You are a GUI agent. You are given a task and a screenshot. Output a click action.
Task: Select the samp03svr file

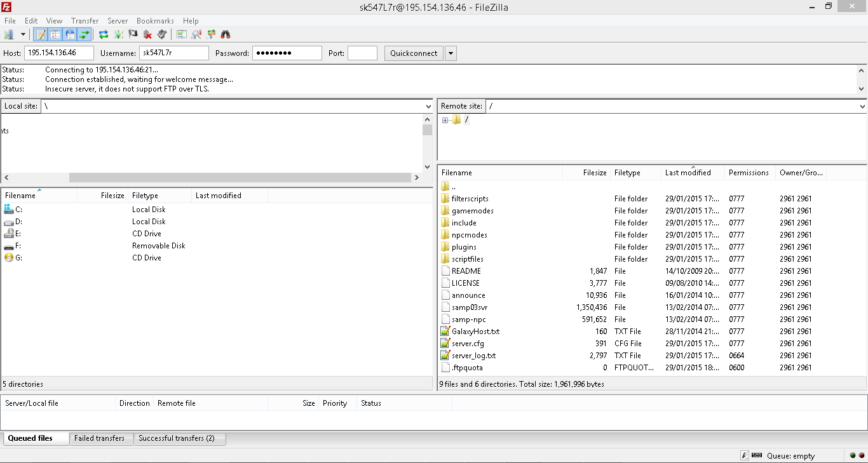click(x=470, y=307)
